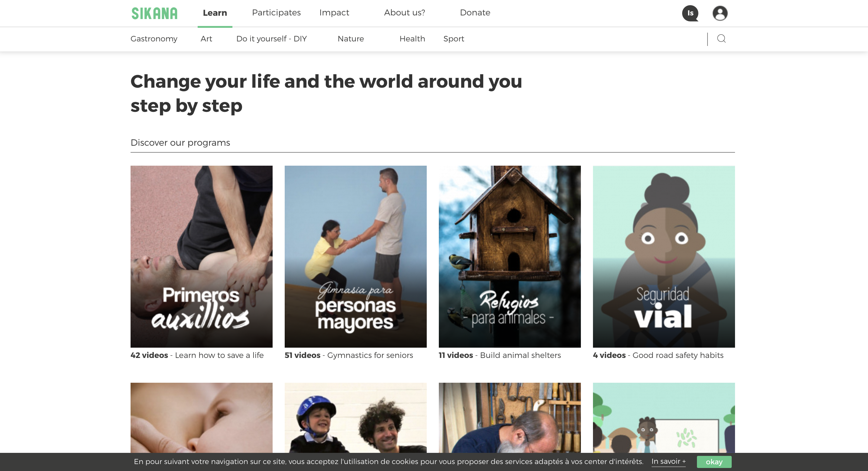Click '51 videos - Gymnastics for seniors' caption
The image size is (868, 471).
[348, 355]
